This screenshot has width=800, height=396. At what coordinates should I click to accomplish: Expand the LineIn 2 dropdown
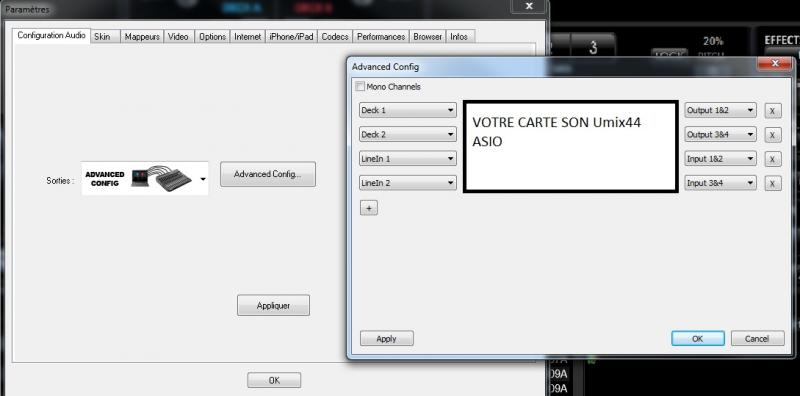point(408,183)
